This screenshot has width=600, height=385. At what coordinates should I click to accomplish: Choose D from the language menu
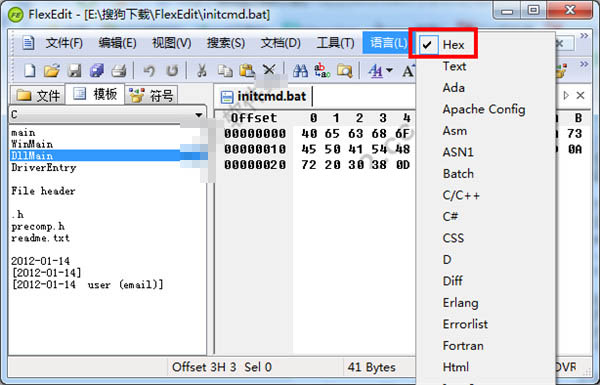point(447,259)
